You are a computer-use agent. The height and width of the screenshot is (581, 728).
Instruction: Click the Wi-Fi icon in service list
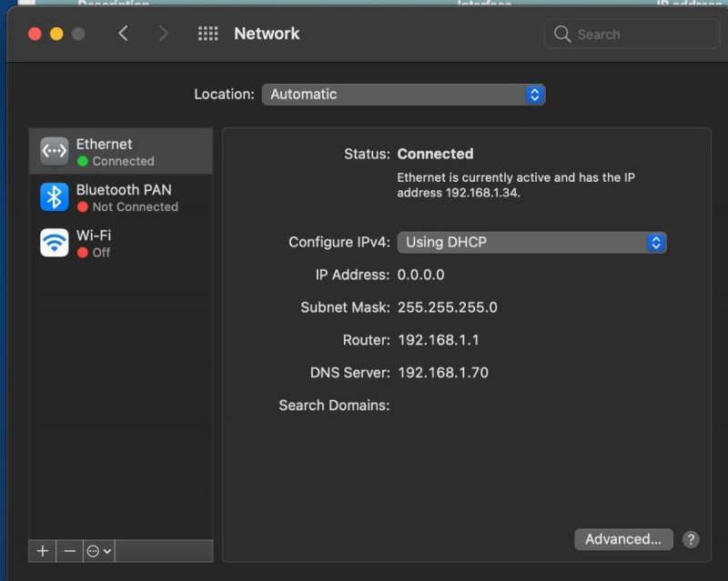click(x=55, y=243)
